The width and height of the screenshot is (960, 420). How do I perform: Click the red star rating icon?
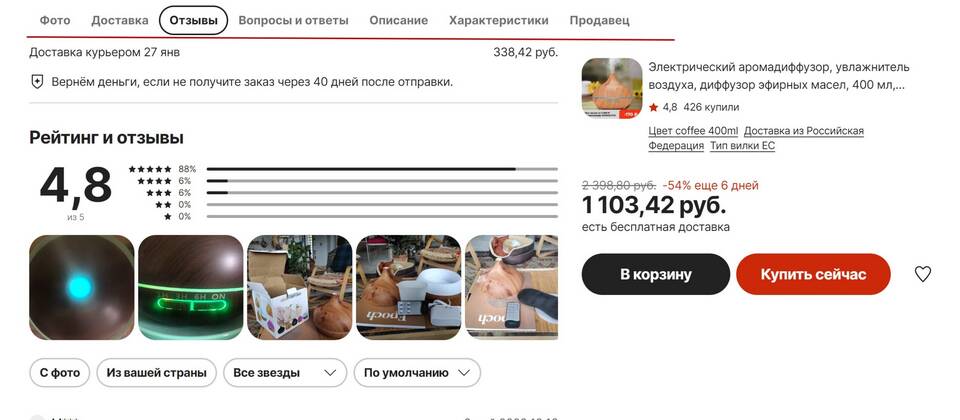[x=653, y=107]
